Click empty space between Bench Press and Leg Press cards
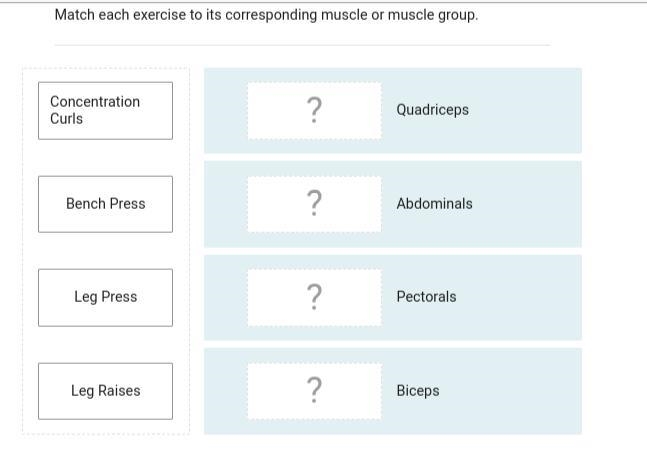The width and height of the screenshot is (647, 461). [x=105, y=251]
